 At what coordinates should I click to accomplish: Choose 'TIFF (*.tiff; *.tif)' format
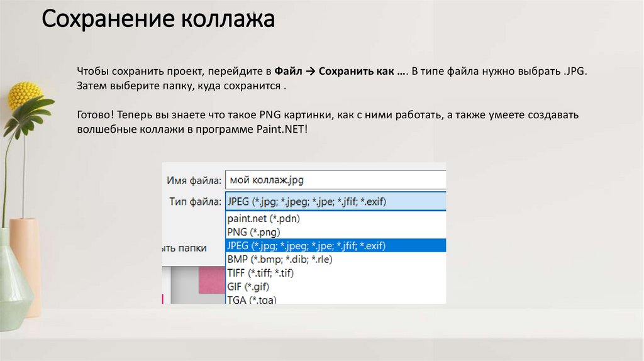tap(336, 273)
